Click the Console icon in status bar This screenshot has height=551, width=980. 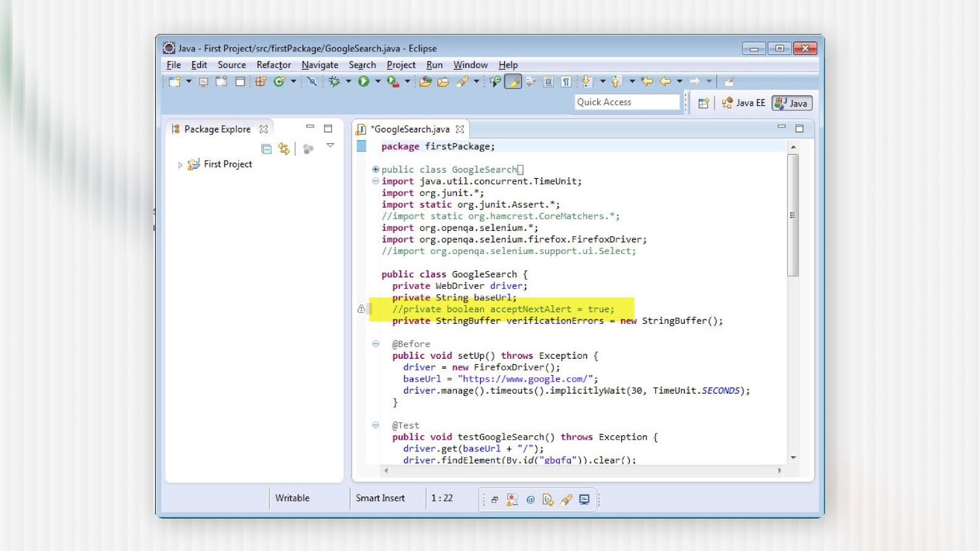coord(584,500)
